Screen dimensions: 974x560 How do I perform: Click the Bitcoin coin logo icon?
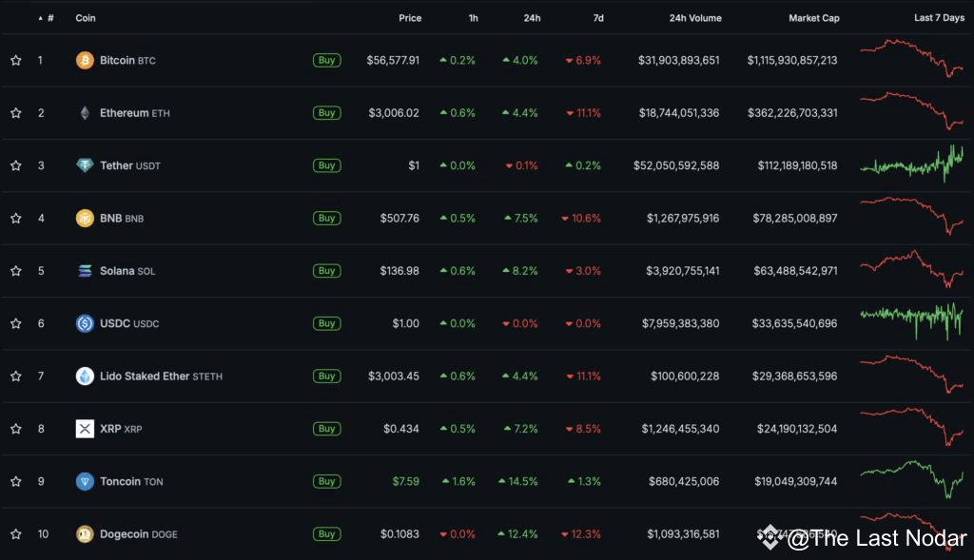click(85, 60)
